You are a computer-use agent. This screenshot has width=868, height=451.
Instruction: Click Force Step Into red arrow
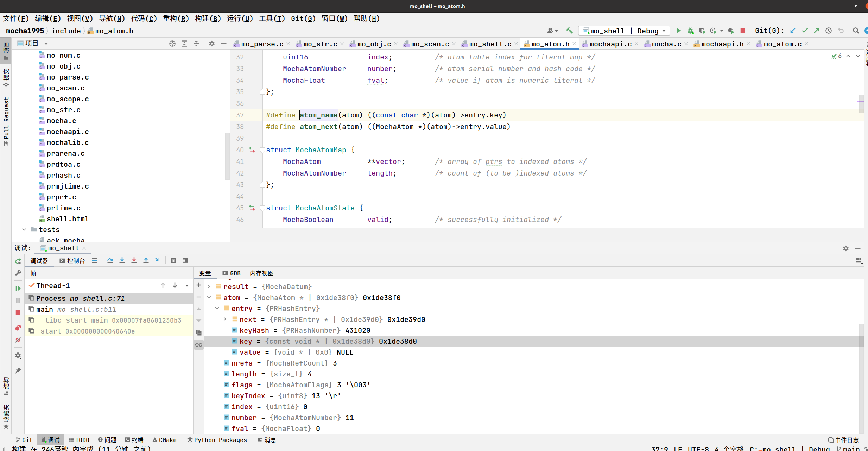tap(134, 260)
